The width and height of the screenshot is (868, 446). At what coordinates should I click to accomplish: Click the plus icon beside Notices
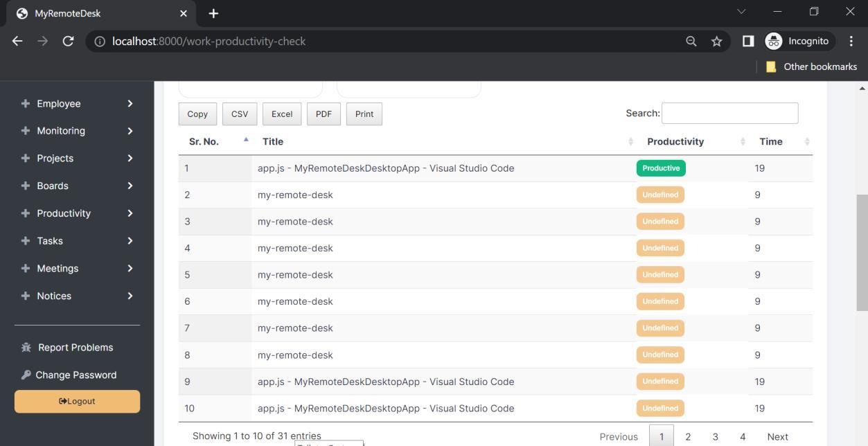tap(26, 296)
